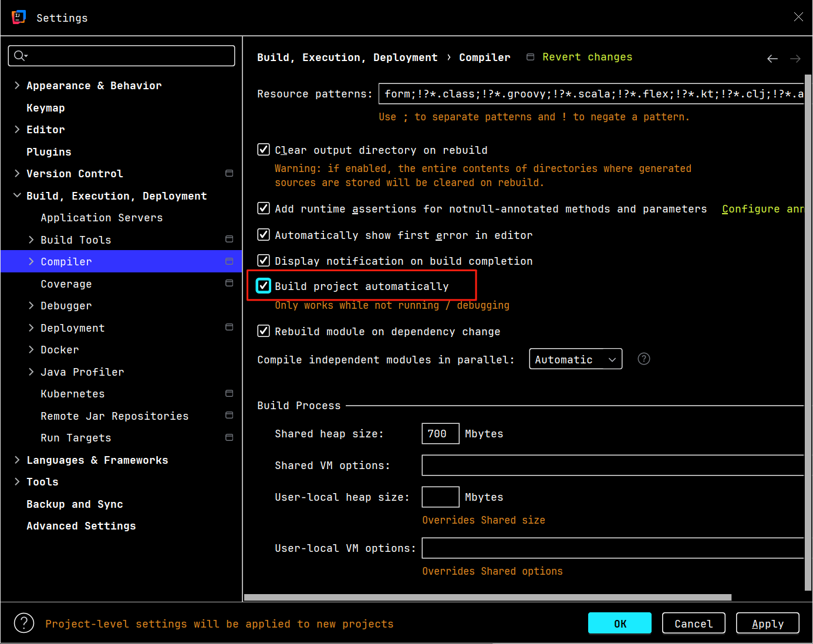Click the forward navigation arrow icon
This screenshot has width=813, height=644.
click(795, 59)
